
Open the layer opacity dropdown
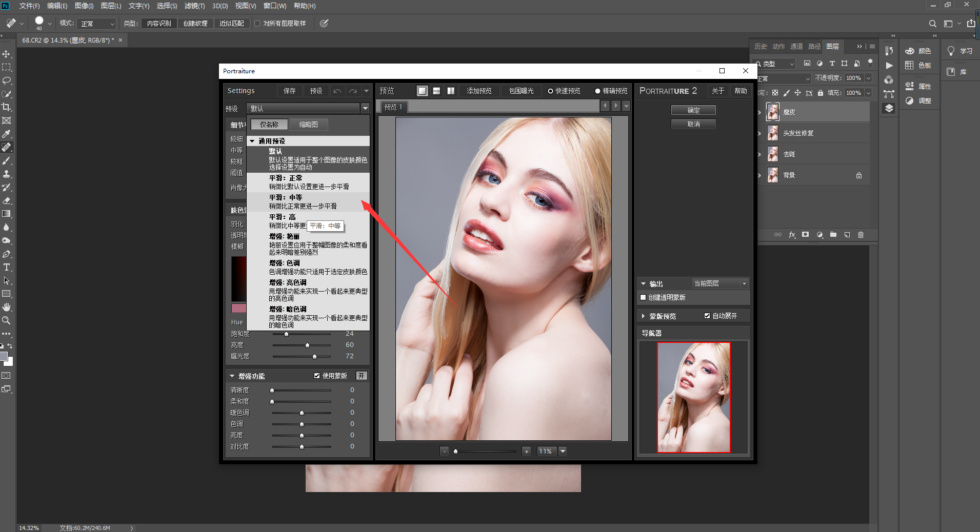click(868, 78)
